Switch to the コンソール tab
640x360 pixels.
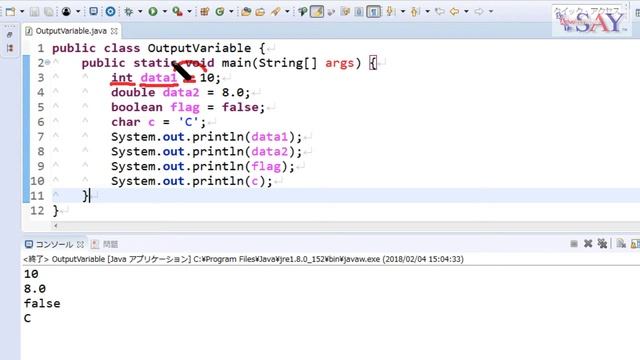click(x=54, y=244)
